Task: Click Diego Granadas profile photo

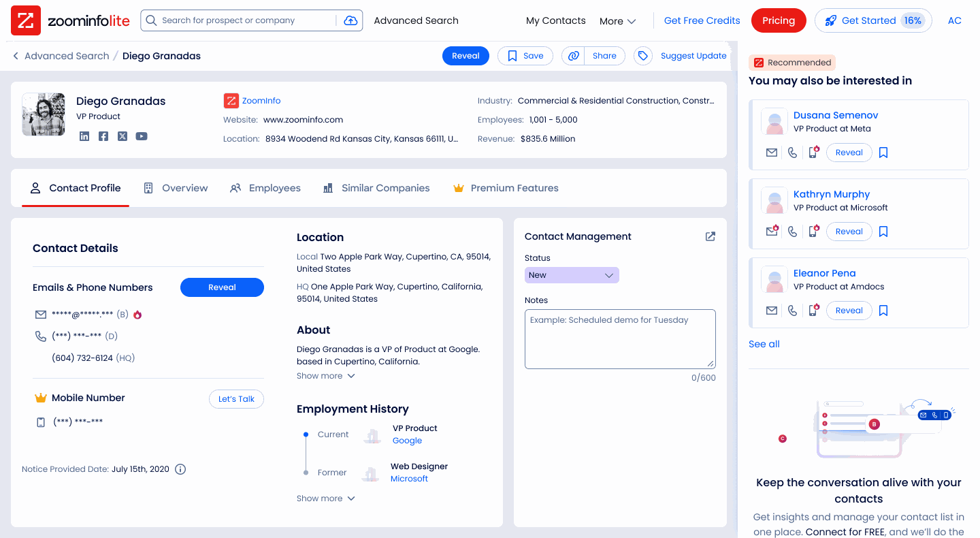Action: (44, 114)
